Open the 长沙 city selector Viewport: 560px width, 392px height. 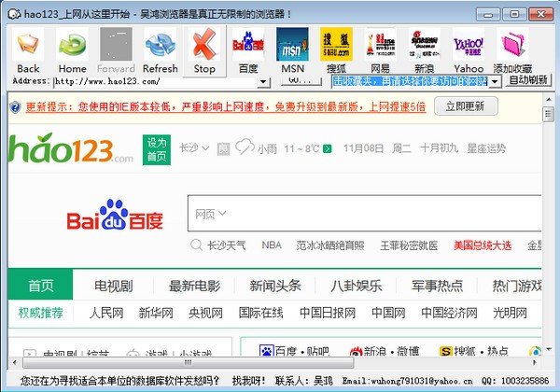194,147
